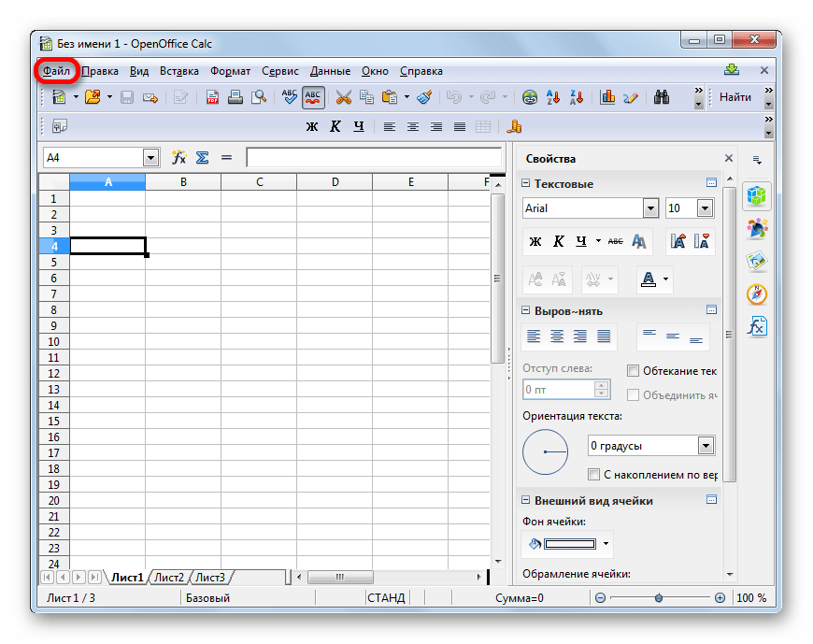Open the 0 градусов orientation dropdown

(x=706, y=446)
